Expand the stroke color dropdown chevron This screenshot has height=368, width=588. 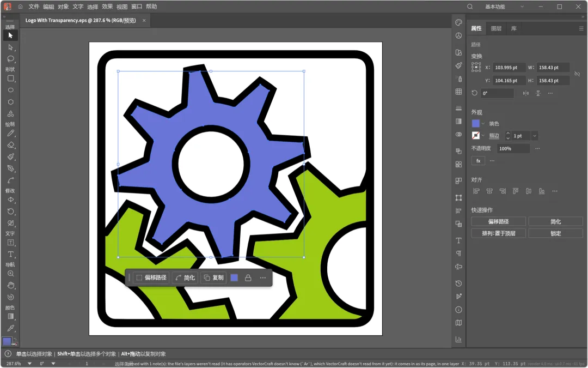tap(483, 136)
